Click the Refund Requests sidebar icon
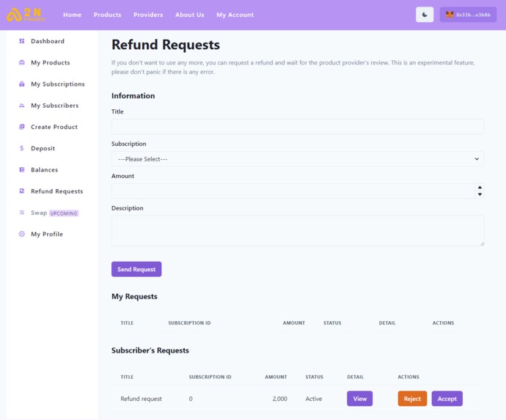506x420 pixels. pyautogui.click(x=21, y=191)
